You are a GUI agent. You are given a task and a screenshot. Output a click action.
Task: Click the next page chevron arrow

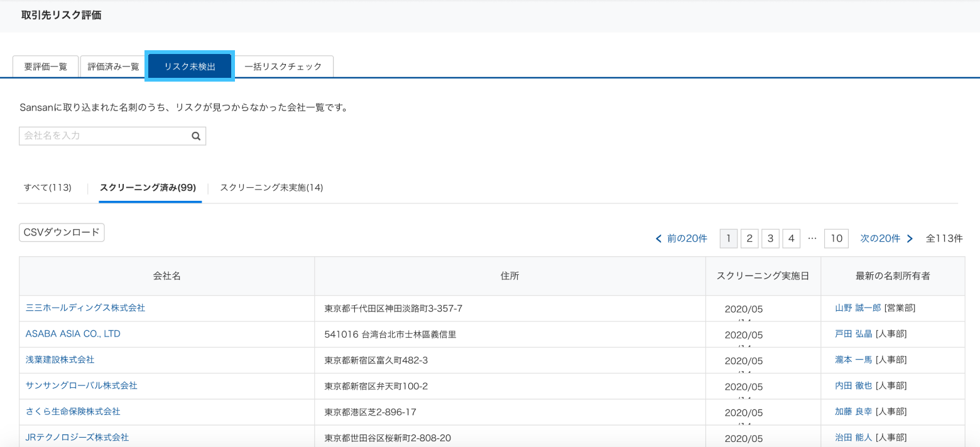[x=910, y=239]
